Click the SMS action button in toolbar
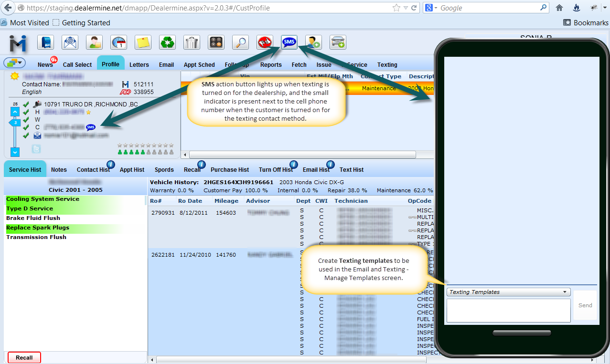The image size is (610, 364). (289, 42)
